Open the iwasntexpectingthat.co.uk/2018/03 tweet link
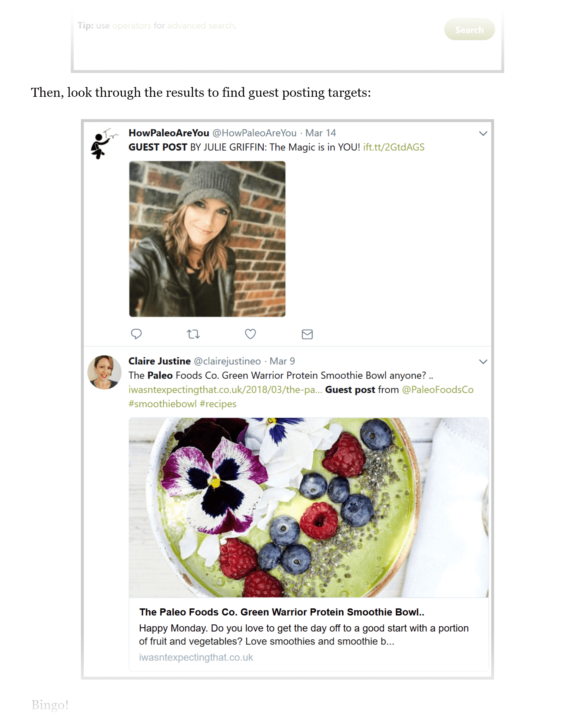Screen dimensions: 575x728 tap(225, 390)
